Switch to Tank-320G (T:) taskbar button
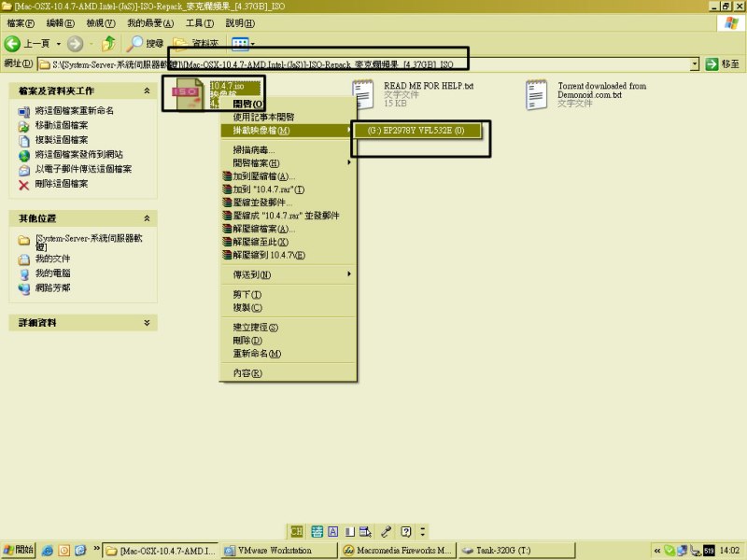Viewport: 747px width, 560px height. 516,551
